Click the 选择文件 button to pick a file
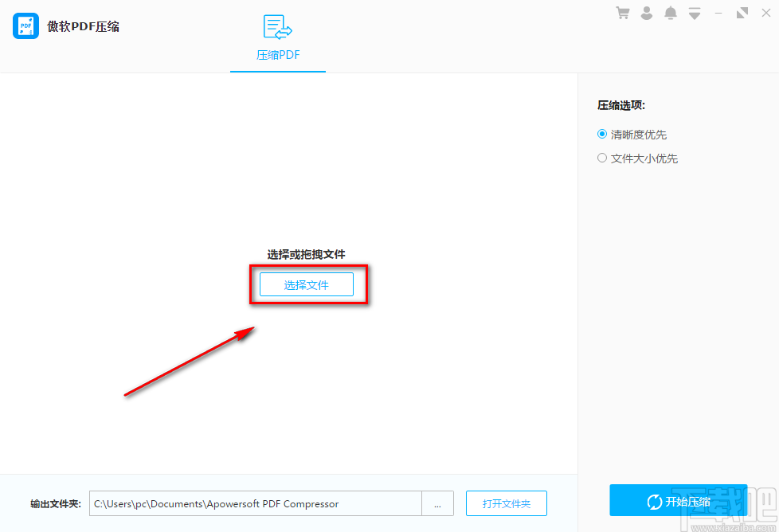The width and height of the screenshot is (779, 532). click(307, 284)
